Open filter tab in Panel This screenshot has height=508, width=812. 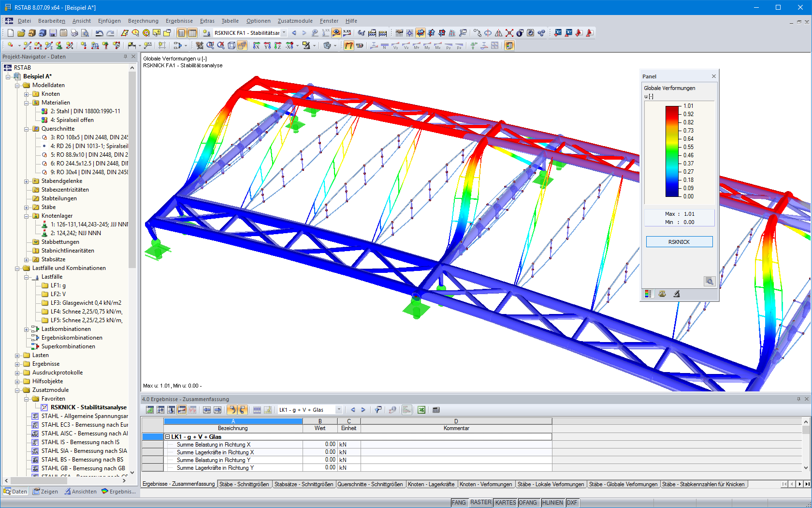click(x=676, y=294)
